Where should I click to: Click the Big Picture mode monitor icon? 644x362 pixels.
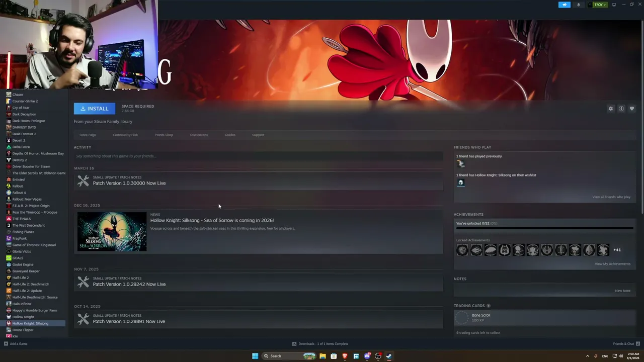click(x=614, y=5)
